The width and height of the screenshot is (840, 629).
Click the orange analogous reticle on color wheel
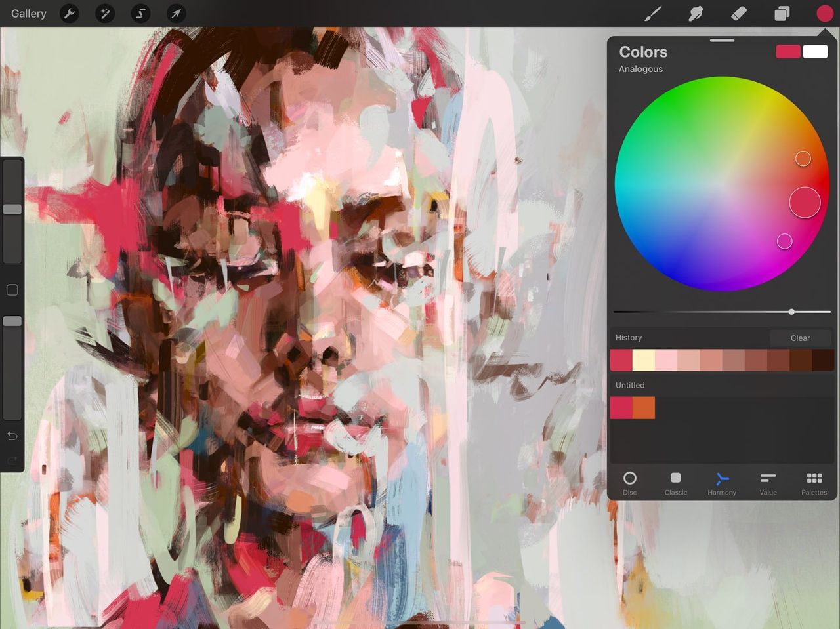(803, 159)
